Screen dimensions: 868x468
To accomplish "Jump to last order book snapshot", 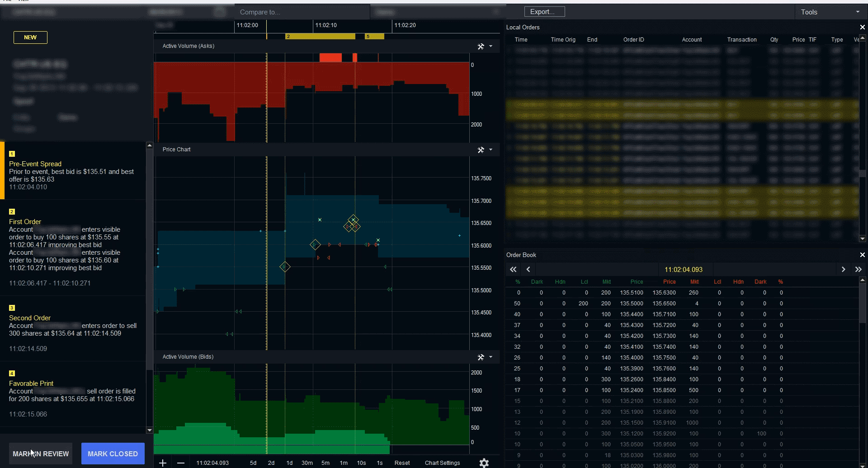I will [x=858, y=269].
